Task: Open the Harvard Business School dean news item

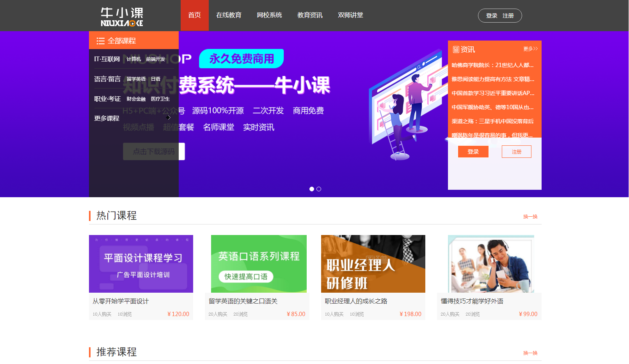Action: [492, 65]
